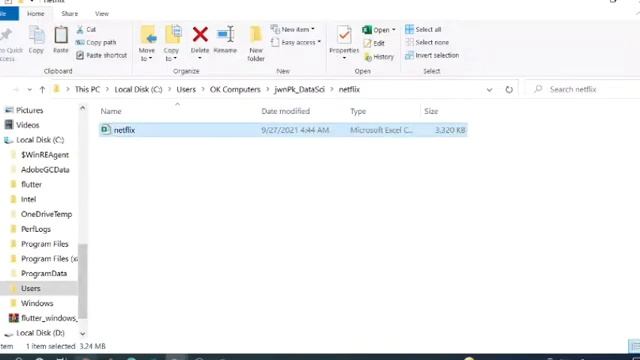Select the netflix Excel file

(x=283, y=130)
